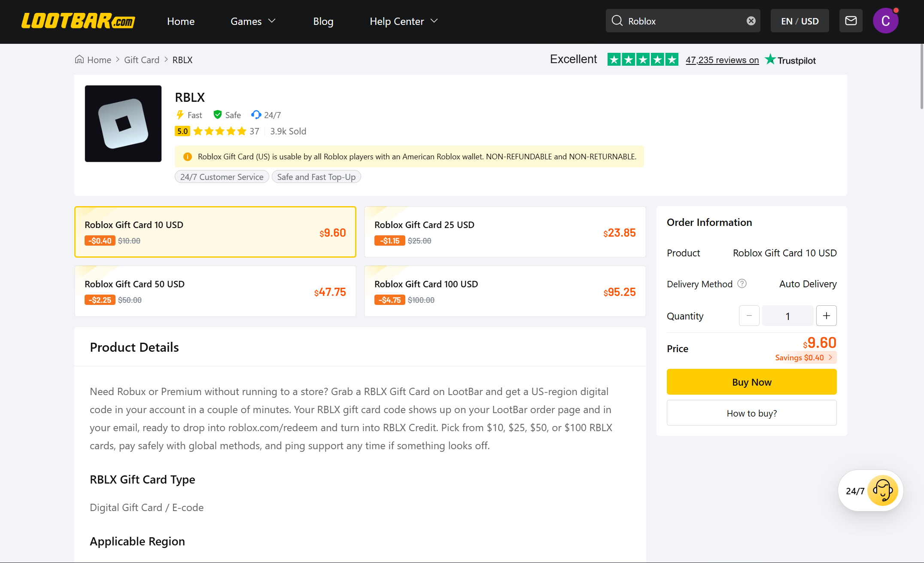The width and height of the screenshot is (924, 563).
Task: Click the 3.9k Sold text
Action: pyautogui.click(x=288, y=131)
